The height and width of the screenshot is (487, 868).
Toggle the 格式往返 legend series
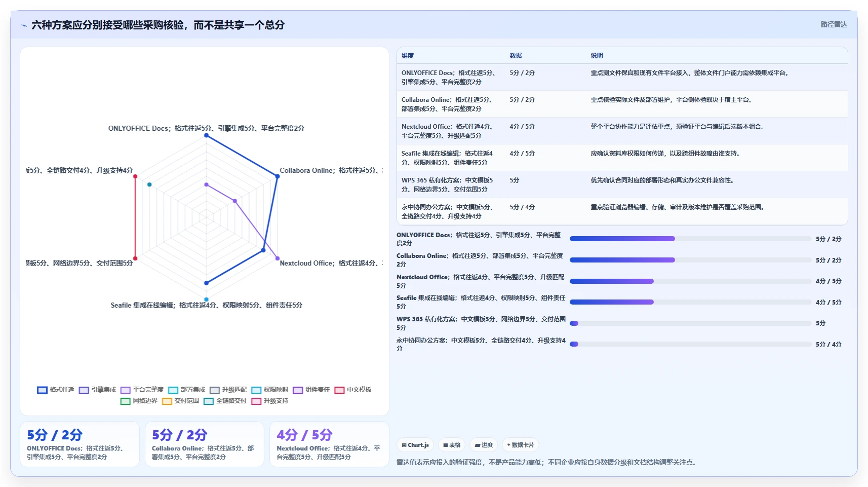click(56, 390)
